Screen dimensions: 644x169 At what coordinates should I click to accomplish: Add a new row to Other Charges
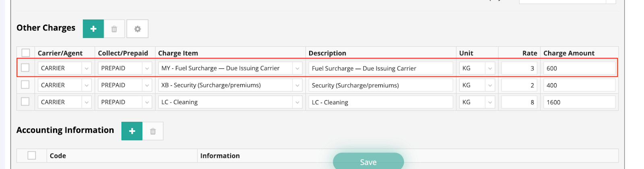coord(93,29)
